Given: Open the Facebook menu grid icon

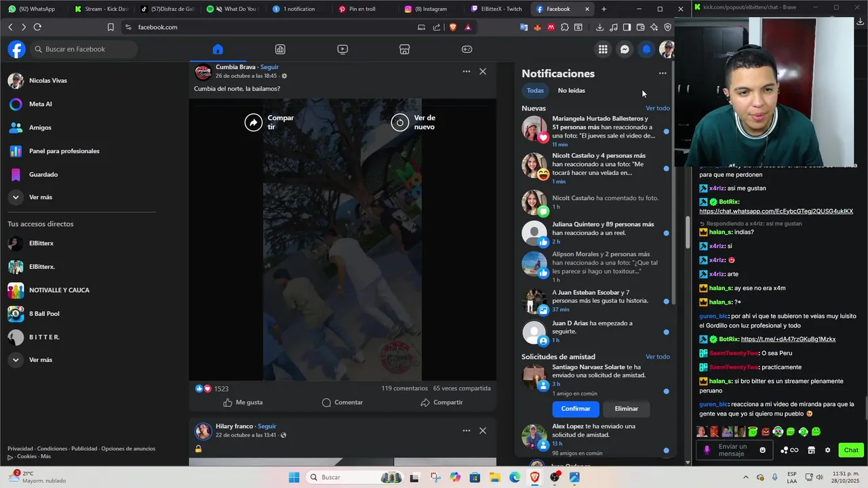Looking at the screenshot, I should (603, 49).
